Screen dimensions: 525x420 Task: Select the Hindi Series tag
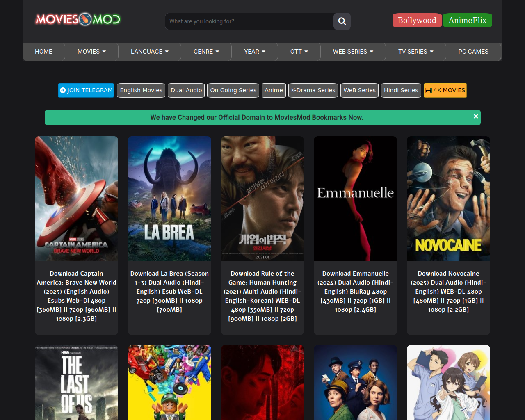pos(401,90)
